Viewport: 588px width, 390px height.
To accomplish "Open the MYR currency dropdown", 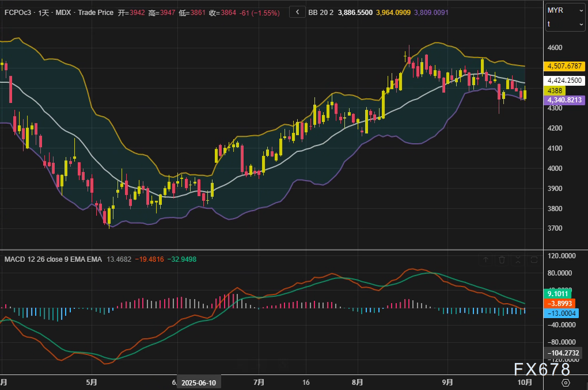I will [565, 10].
